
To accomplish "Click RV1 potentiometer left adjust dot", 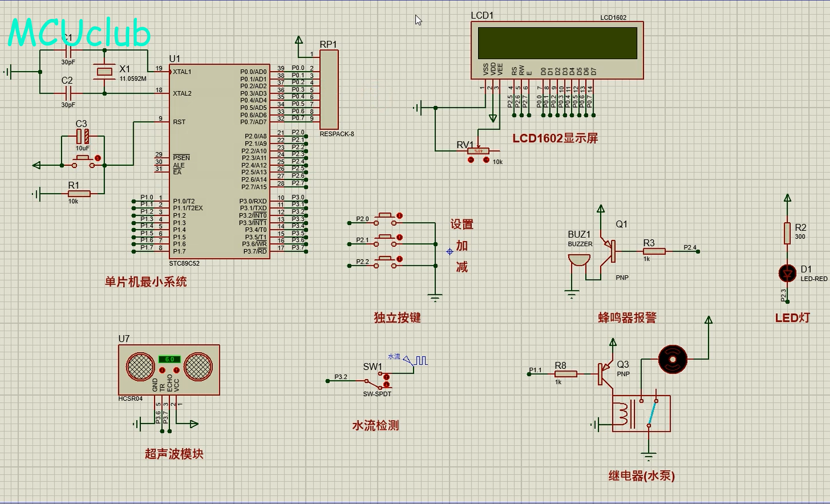I will tap(471, 160).
